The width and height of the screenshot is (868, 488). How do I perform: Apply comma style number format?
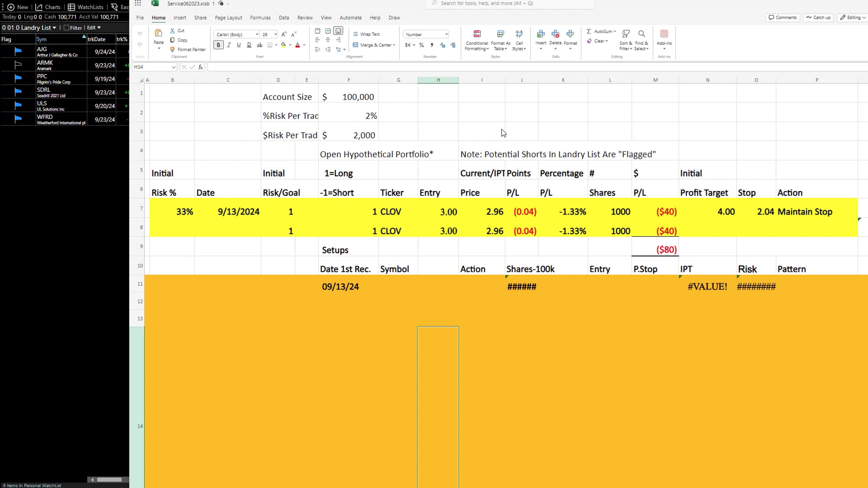pos(432,45)
